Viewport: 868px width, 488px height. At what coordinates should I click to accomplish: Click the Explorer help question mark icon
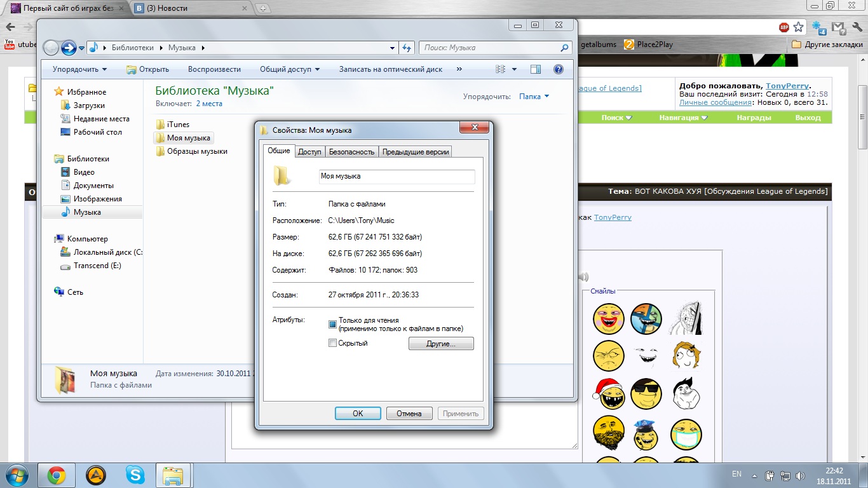[x=559, y=69]
